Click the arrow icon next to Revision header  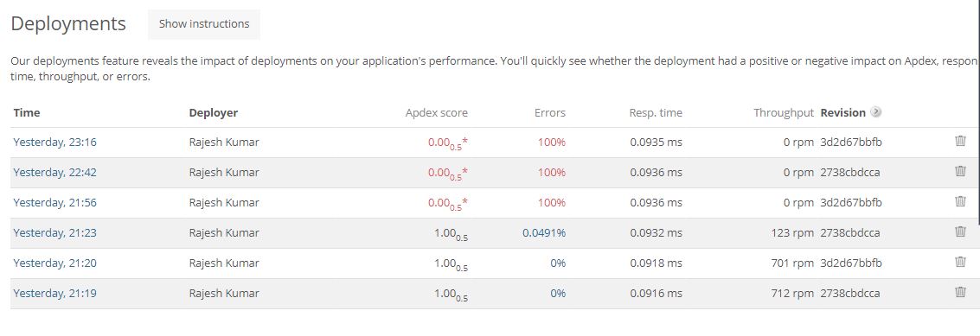(x=876, y=112)
